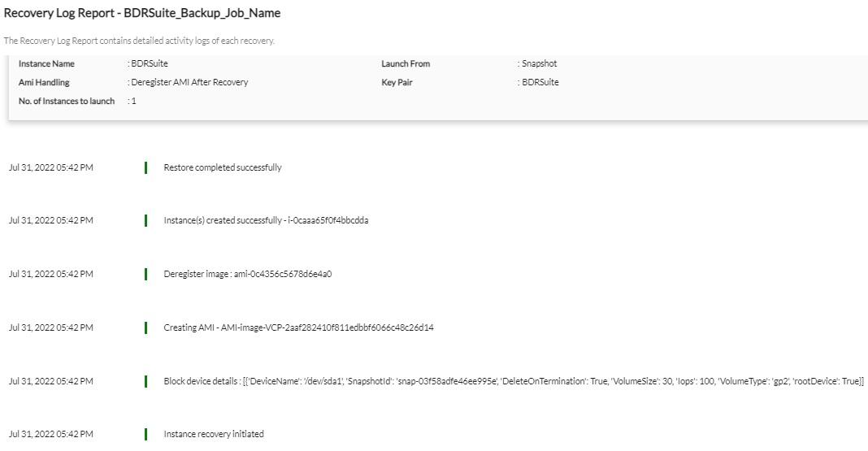Click green status bar beside 'Restore completed successfully'
This screenshot has height=451, width=868.
[145, 167]
